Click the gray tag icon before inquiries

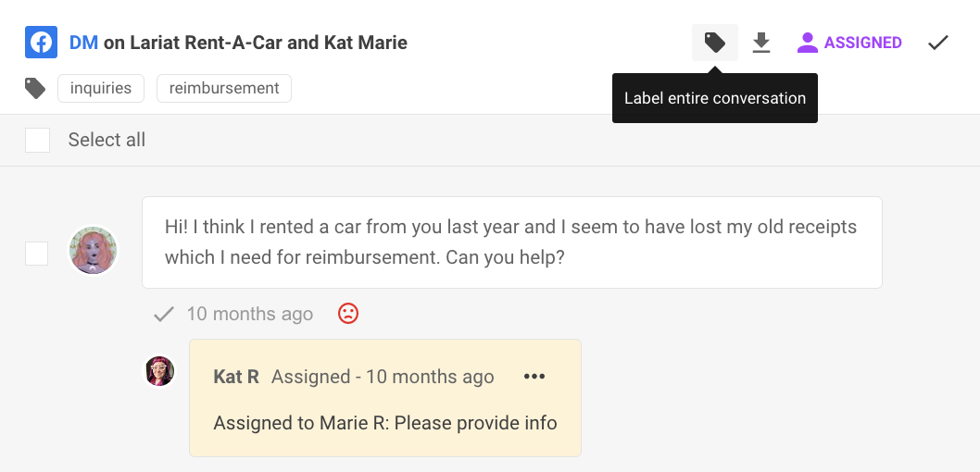coord(35,89)
